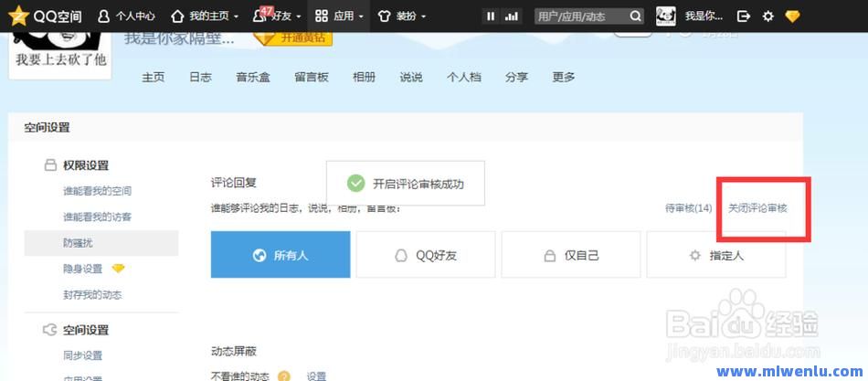The height and width of the screenshot is (381, 868).
Task: Click the search magnifier icon
Action: tap(635, 16)
